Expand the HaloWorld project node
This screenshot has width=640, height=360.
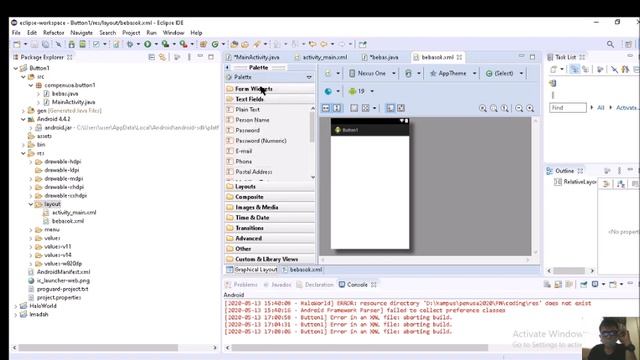tap(16, 306)
